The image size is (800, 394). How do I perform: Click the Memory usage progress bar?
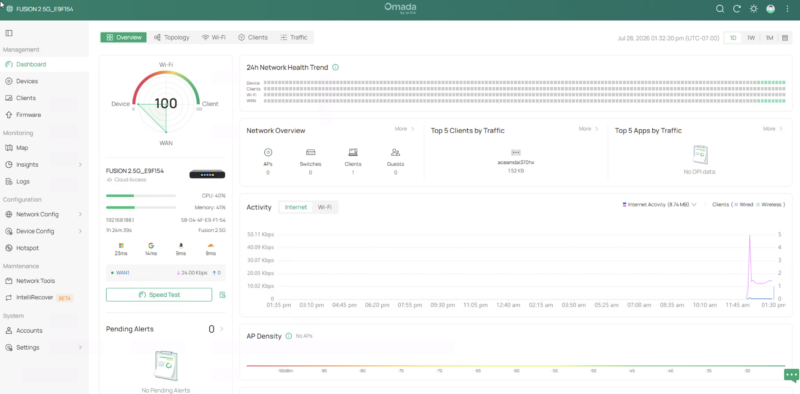point(141,208)
